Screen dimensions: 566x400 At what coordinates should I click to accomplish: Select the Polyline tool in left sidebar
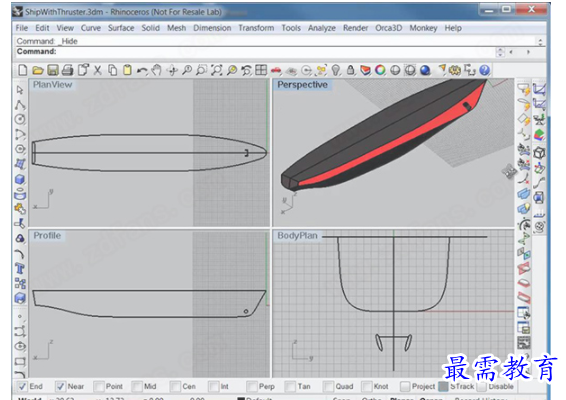[x=20, y=105]
